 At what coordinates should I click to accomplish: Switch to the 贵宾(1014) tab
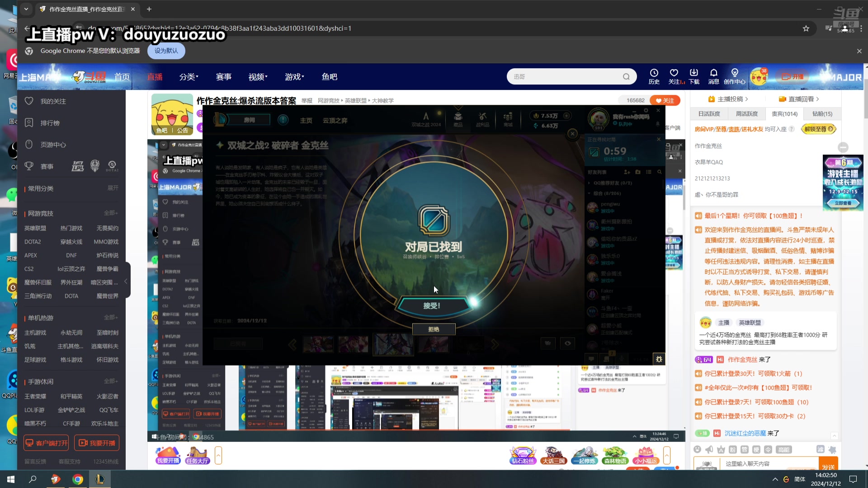(784, 114)
